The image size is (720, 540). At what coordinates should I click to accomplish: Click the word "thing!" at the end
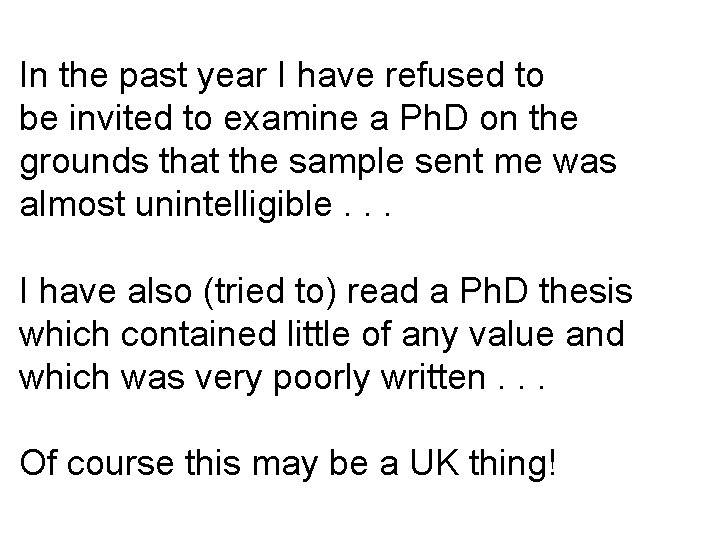513,465
